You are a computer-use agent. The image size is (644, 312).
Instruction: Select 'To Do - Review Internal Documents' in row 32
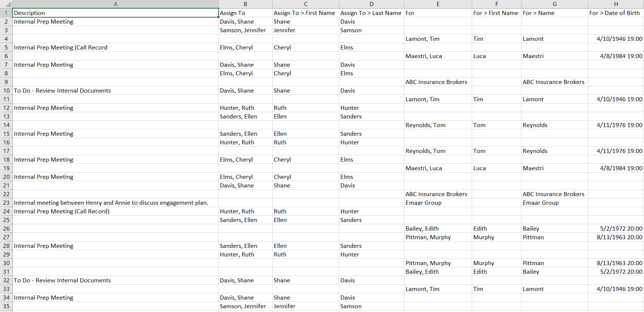62,280
